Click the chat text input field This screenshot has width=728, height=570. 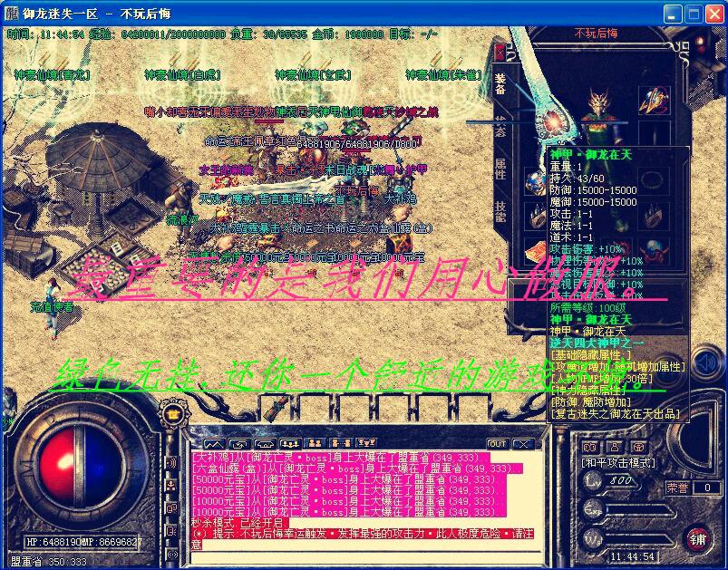tap(367, 557)
